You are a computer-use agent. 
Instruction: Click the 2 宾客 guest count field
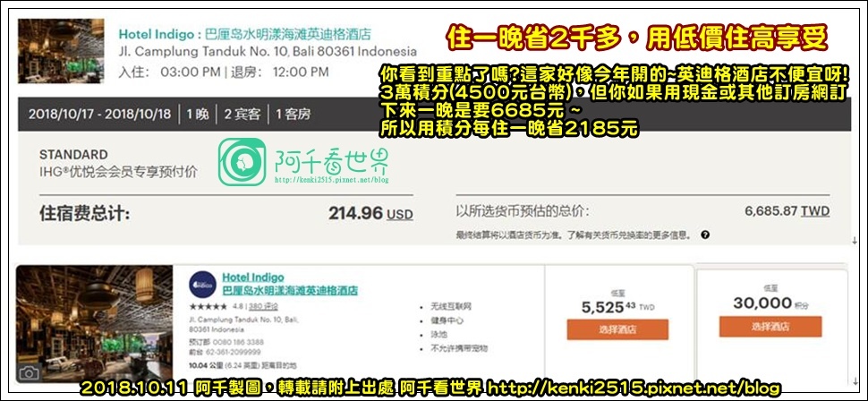click(x=242, y=115)
